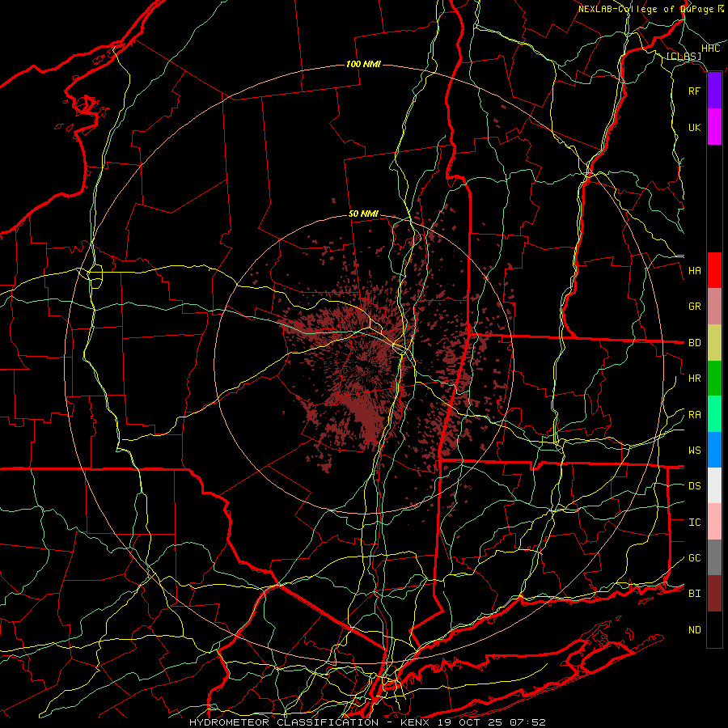Click the DS legend label

(x=694, y=486)
